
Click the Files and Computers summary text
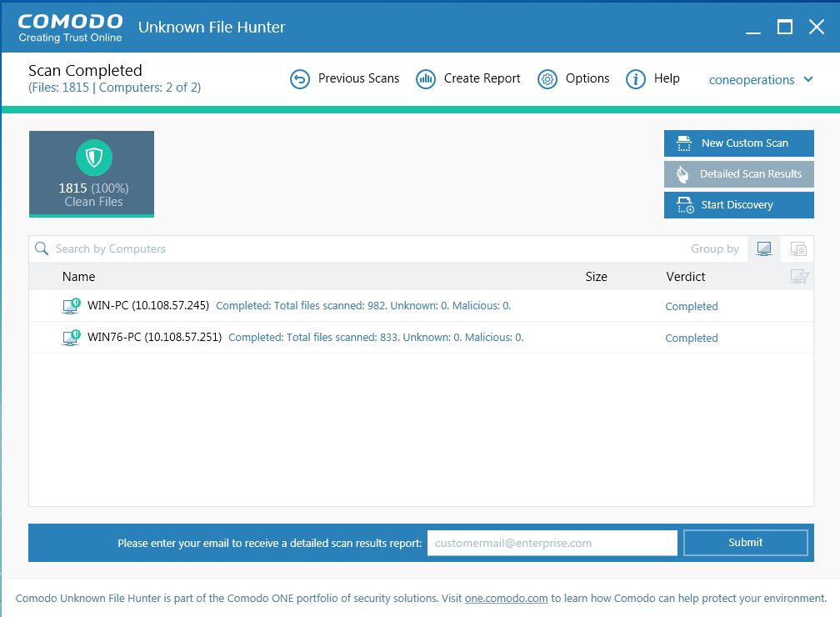(x=115, y=88)
